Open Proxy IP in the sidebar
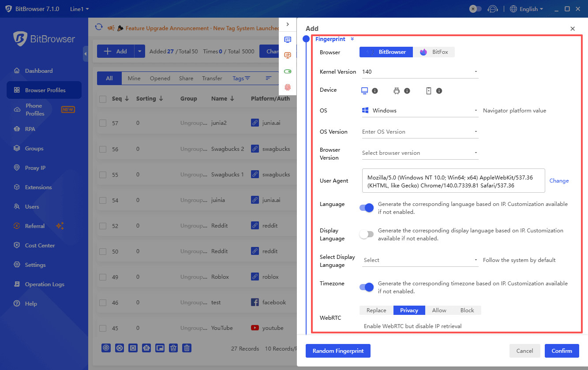This screenshot has height=370, width=588. pos(44,168)
